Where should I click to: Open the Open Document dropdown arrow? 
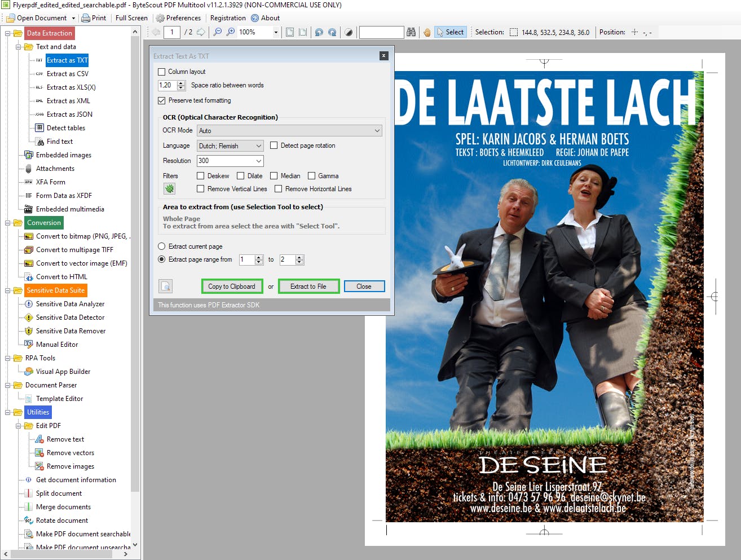tap(73, 18)
